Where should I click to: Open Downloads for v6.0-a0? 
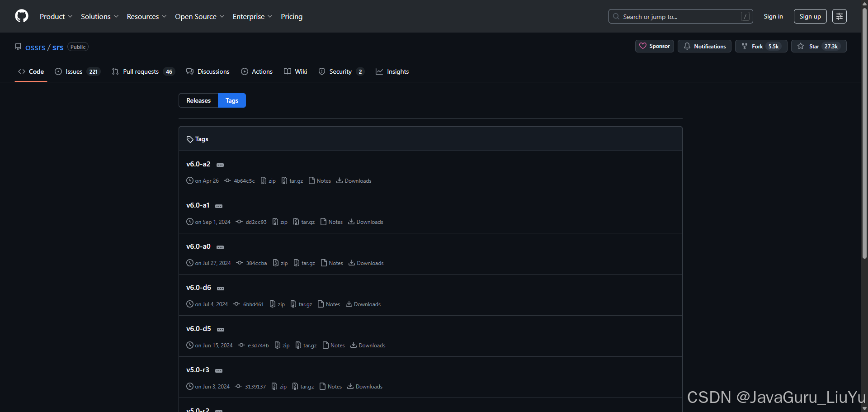tap(366, 263)
